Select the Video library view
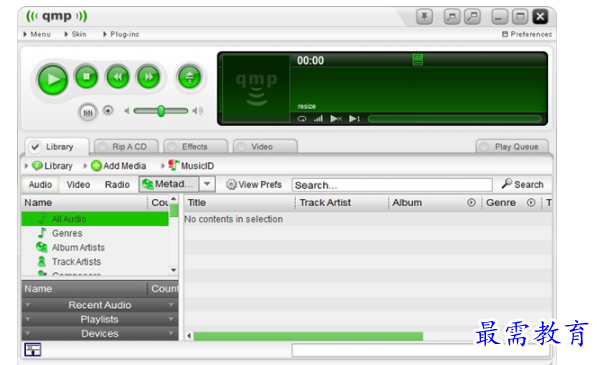Viewport: 597px width, 365px height. [x=78, y=185]
